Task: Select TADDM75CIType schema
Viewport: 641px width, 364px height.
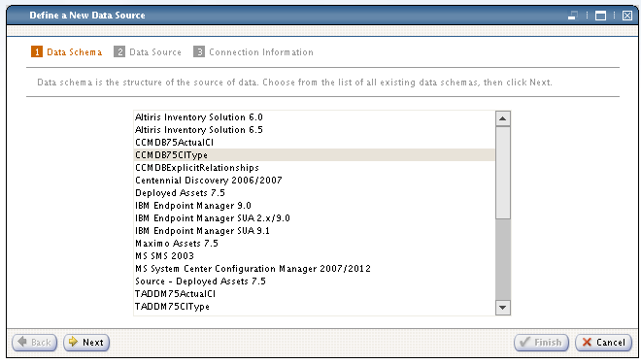Action: point(314,307)
